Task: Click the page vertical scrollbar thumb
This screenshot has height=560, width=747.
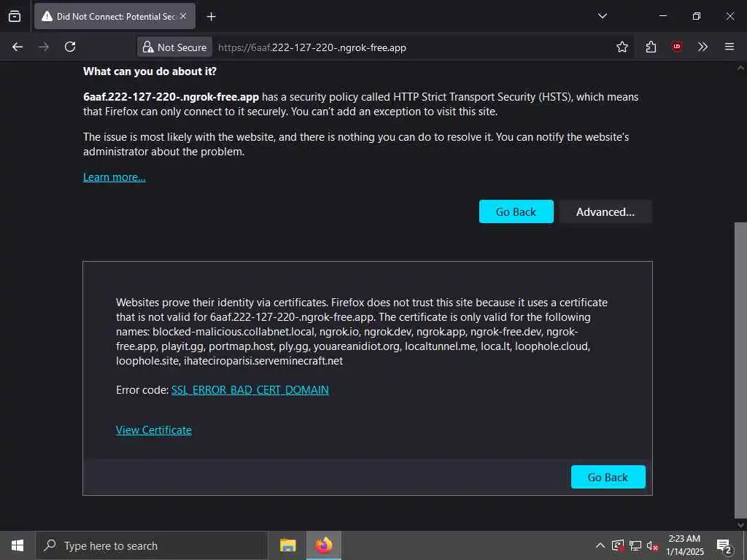Action: pos(740,369)
